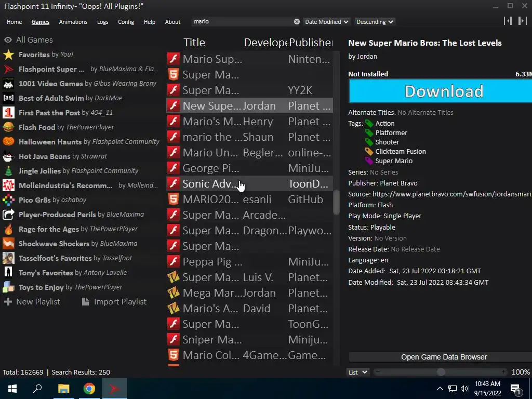Click Import Playlist
This screenshot has width=532, height=399.
[x=114, y=302]
